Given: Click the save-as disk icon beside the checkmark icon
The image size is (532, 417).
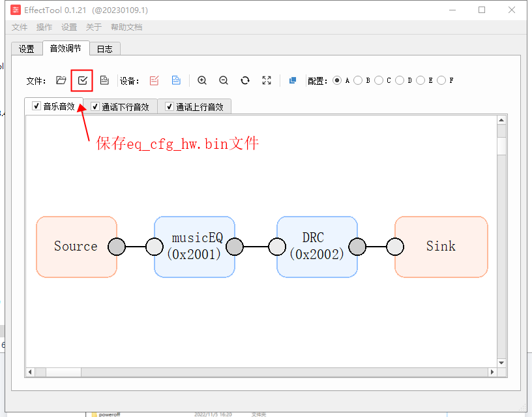Looking at the screenshot, I should tap(104, 80).
